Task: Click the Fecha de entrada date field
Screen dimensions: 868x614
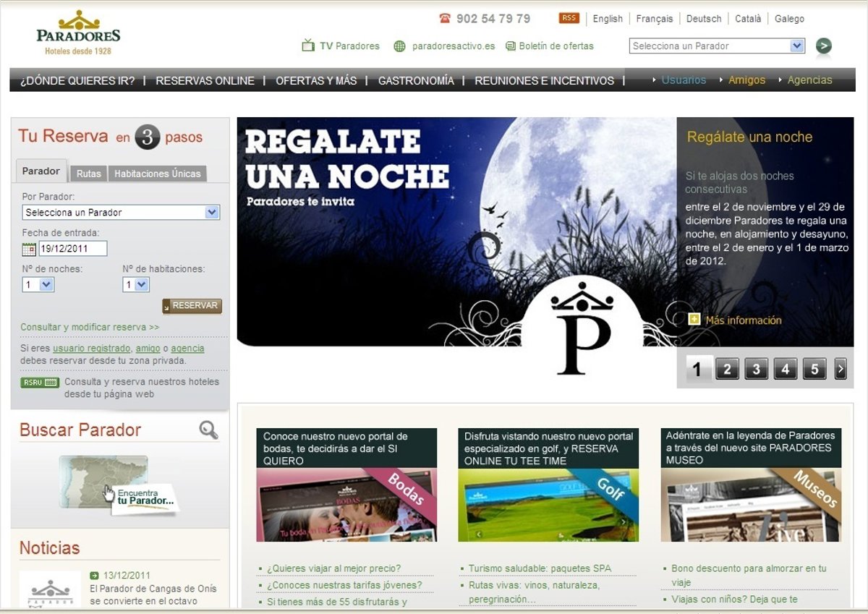Action: point(72,249)
